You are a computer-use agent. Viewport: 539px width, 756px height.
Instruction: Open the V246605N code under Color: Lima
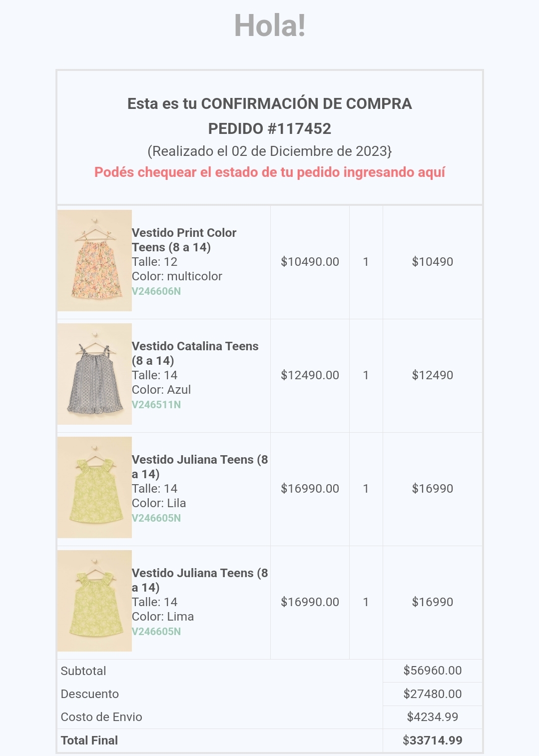coord(156,632)
